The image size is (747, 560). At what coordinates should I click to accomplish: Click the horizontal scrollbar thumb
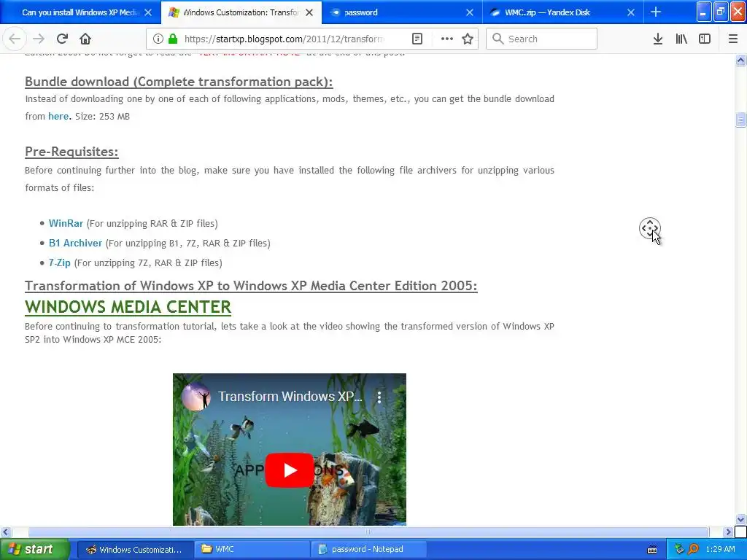368,532
